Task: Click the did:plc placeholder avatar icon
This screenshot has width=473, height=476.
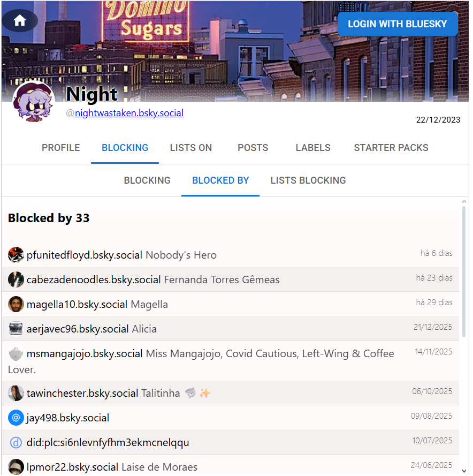Action: coord(16,442)
